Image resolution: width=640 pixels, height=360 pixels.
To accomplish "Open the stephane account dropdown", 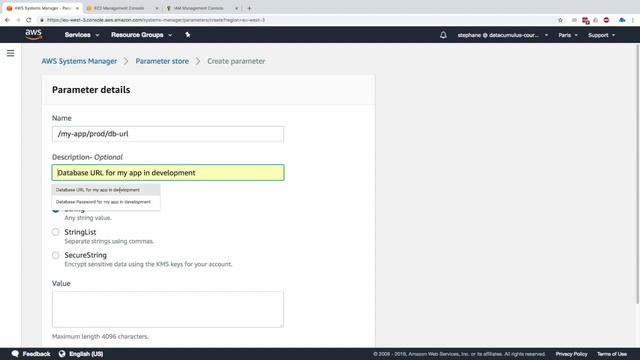I will [502, 35].
